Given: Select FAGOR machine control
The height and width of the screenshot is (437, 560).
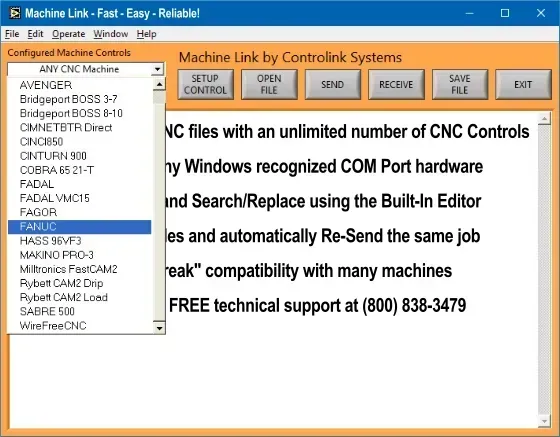Looking at the screenshot, I should click(79, 212).
